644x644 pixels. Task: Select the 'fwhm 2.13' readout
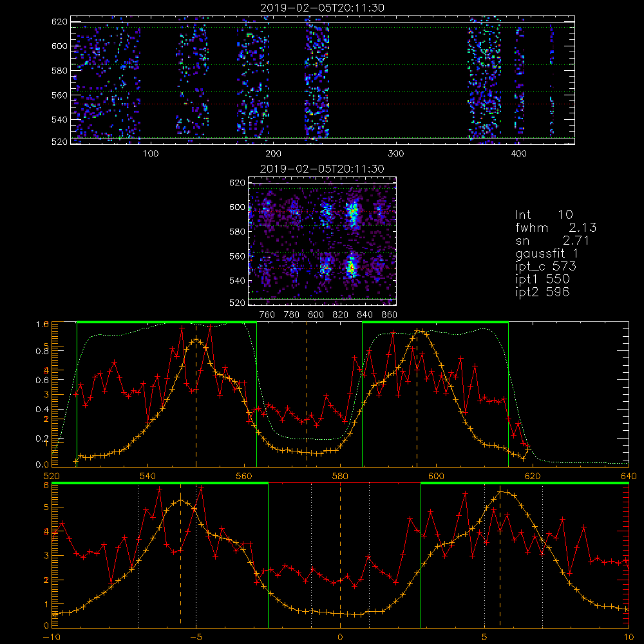pos(556,227)
